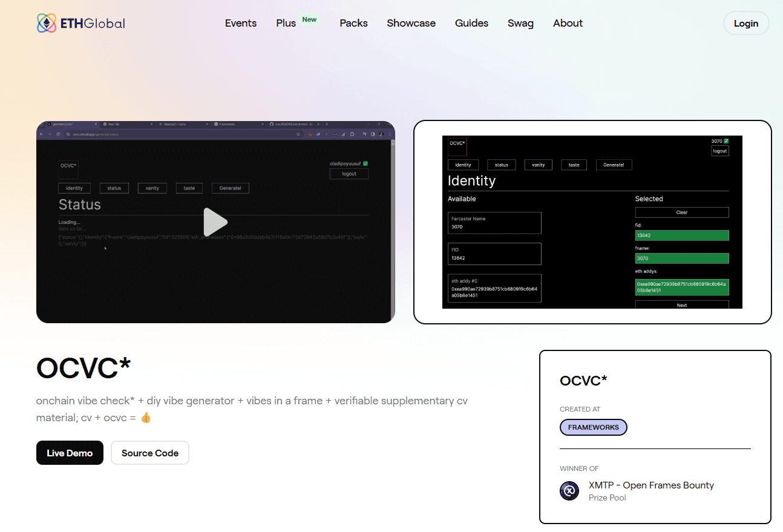This screenshot has width=783, height=532.
Task: Go to the Plus page
Action: coord(286,23)
